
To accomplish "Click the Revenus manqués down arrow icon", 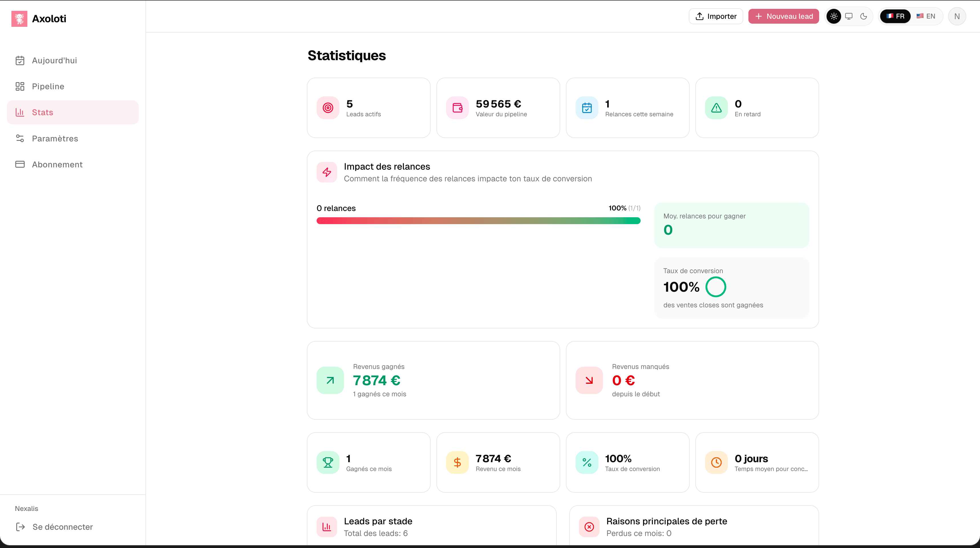I will click(589, 380).
